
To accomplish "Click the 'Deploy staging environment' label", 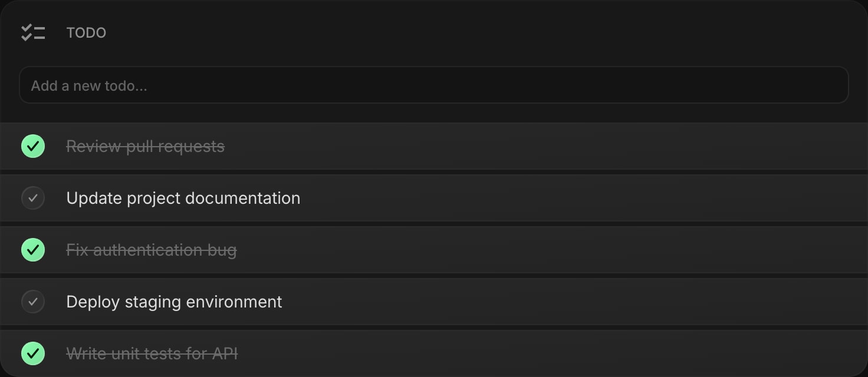I will coord(174,302).
